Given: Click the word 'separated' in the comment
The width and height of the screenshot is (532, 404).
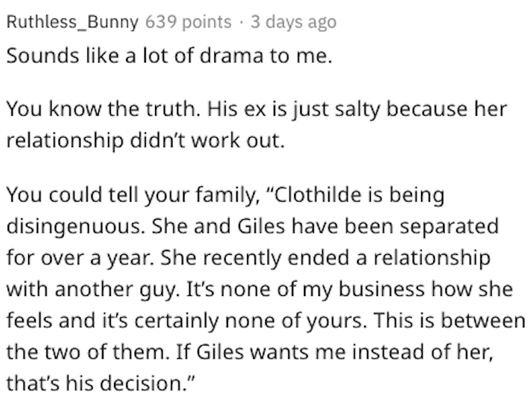Looking at the screenshot, I should point(449,227).
